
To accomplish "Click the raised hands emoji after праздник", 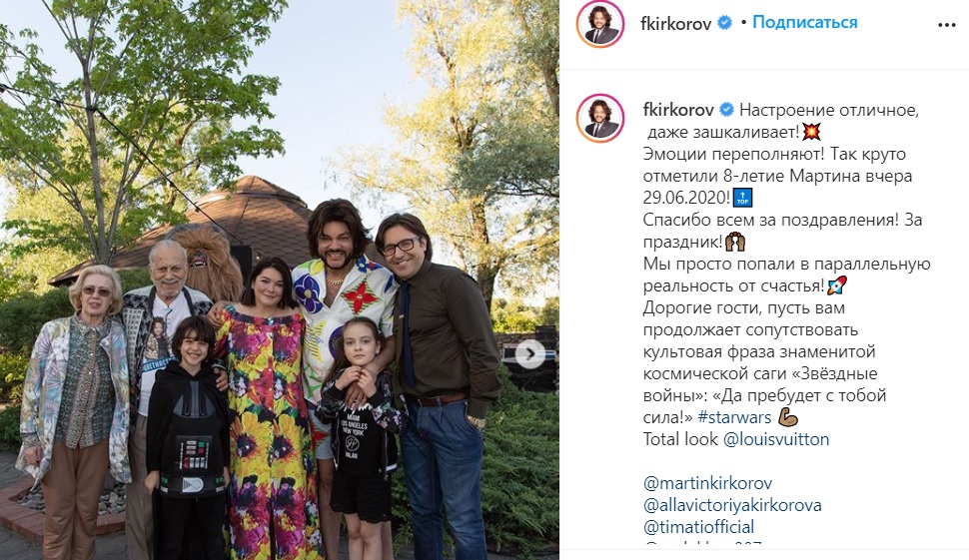I will point(735,242).
